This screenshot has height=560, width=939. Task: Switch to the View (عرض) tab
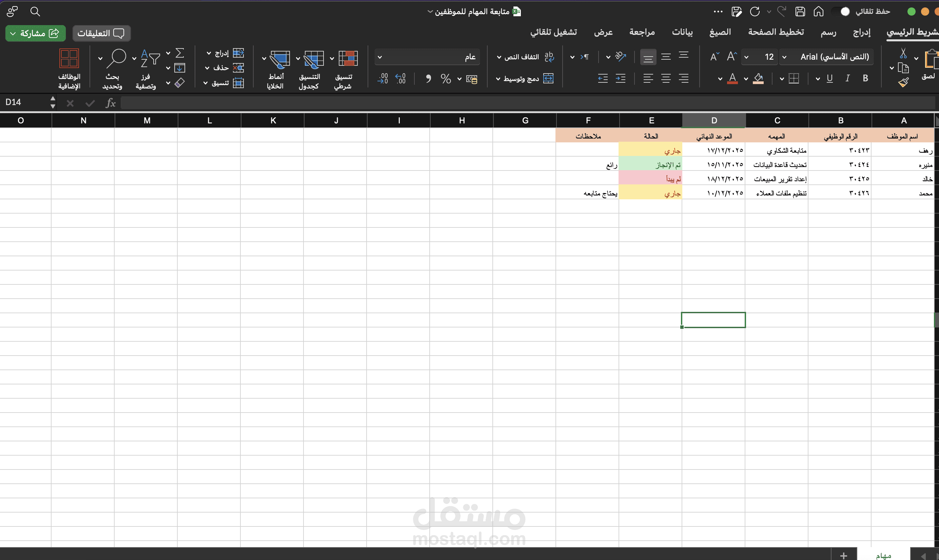point(604,32)
